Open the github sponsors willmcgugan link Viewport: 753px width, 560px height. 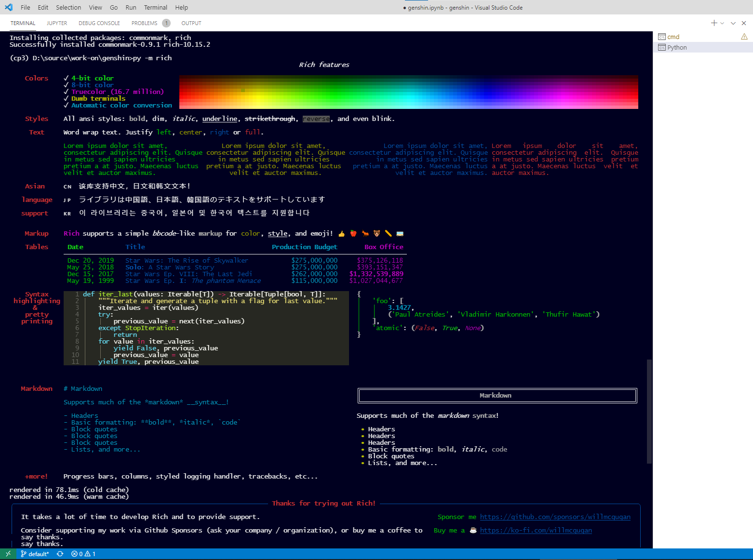click(x=555, y=517)
